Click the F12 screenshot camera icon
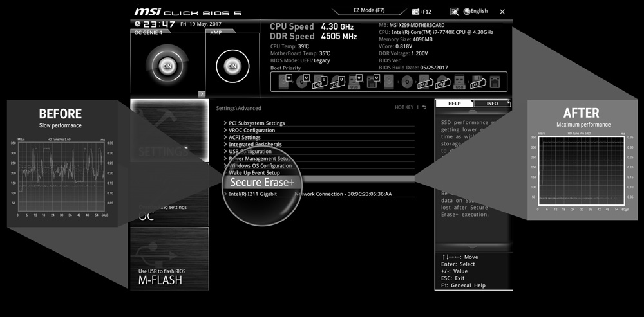This screenshot has width=644, height=317. click(415, 12)
